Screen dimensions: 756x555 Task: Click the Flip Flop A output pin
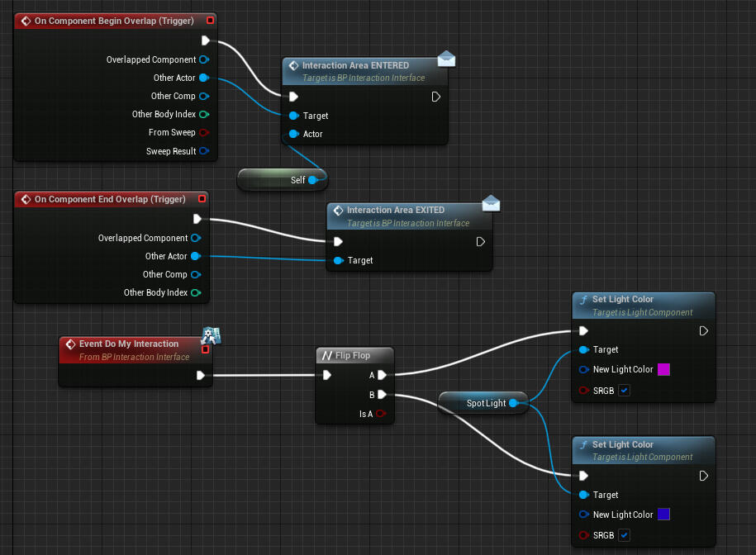pos(382,375)
